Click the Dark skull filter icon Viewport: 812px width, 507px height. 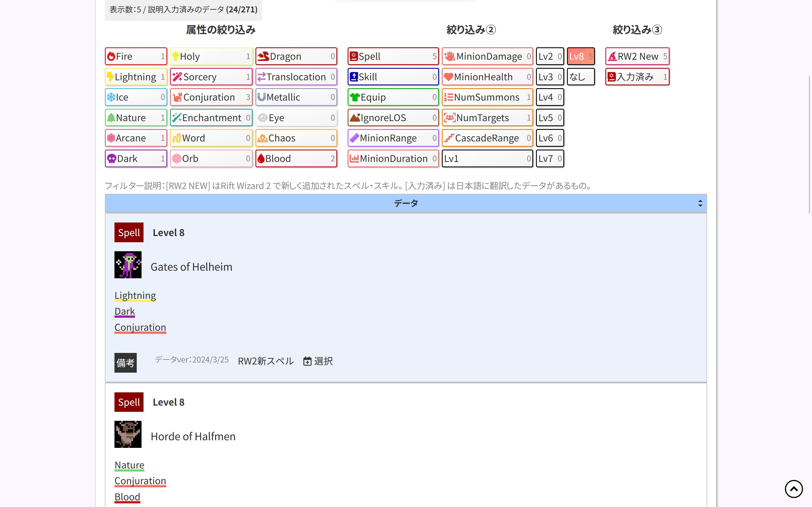[111, 159]
